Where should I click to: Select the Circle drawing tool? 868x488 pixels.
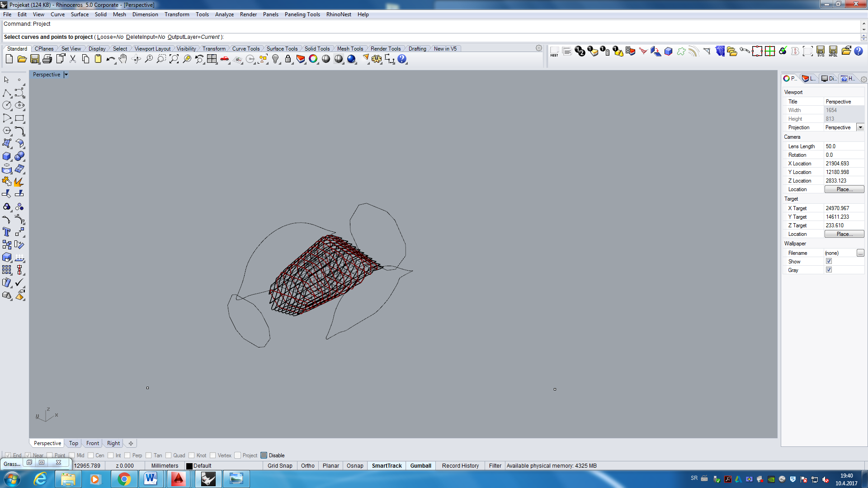[7, 105]
